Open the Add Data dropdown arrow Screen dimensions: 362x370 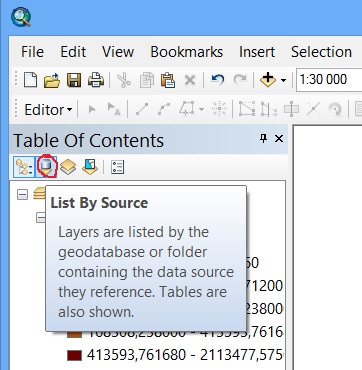[x=283, y=80]
